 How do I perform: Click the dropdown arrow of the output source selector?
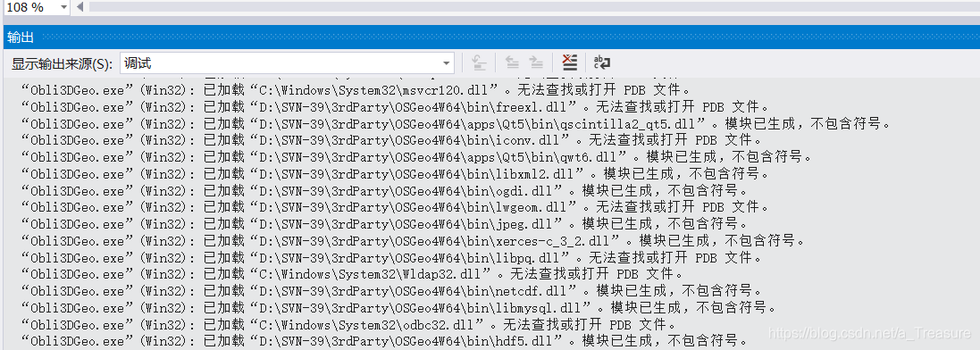[x=447, y=63]
